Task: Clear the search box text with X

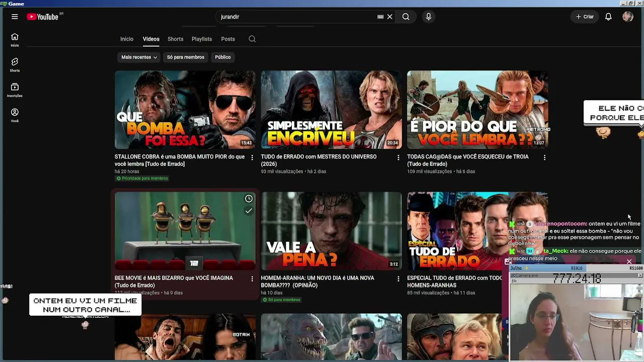Action: 389,17
